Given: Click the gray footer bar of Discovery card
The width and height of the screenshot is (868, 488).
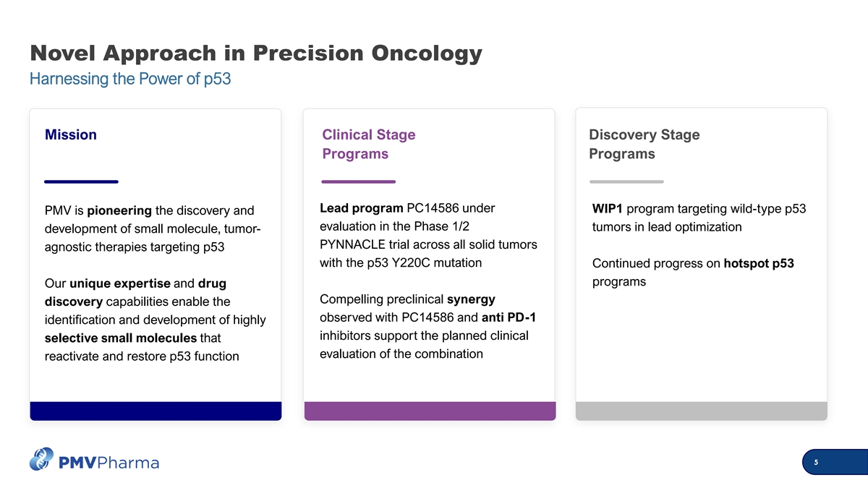Looking at the screenshot, I should coord(701,411).
